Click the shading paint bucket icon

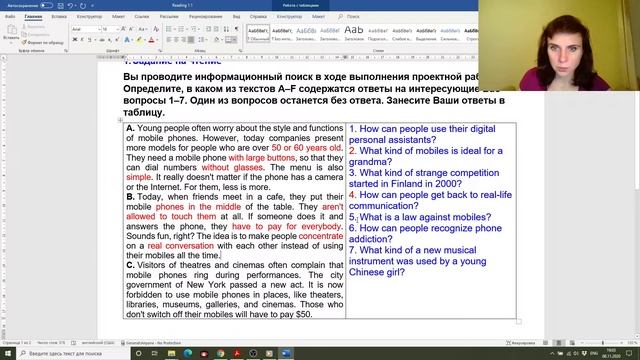click(217, 40)
